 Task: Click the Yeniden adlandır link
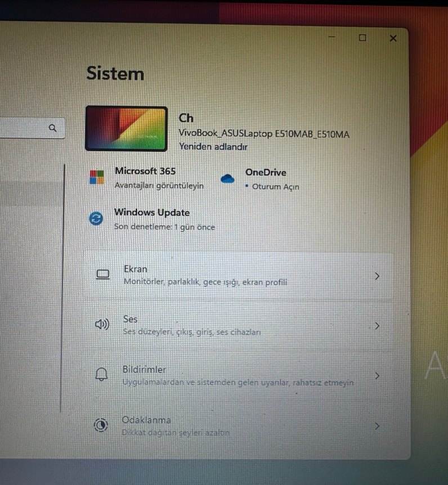point(213,147)
